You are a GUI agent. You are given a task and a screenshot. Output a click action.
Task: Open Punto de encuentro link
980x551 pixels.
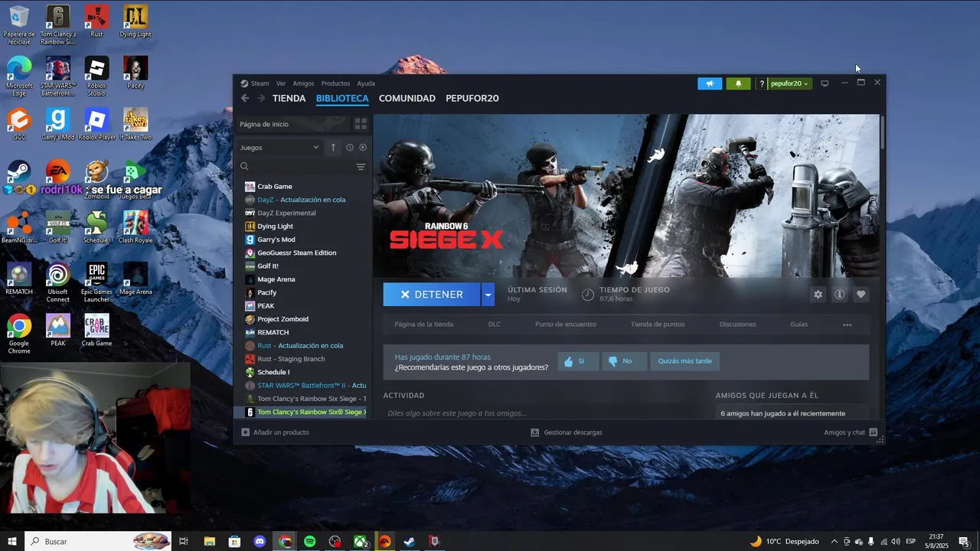tap(566, 324)
